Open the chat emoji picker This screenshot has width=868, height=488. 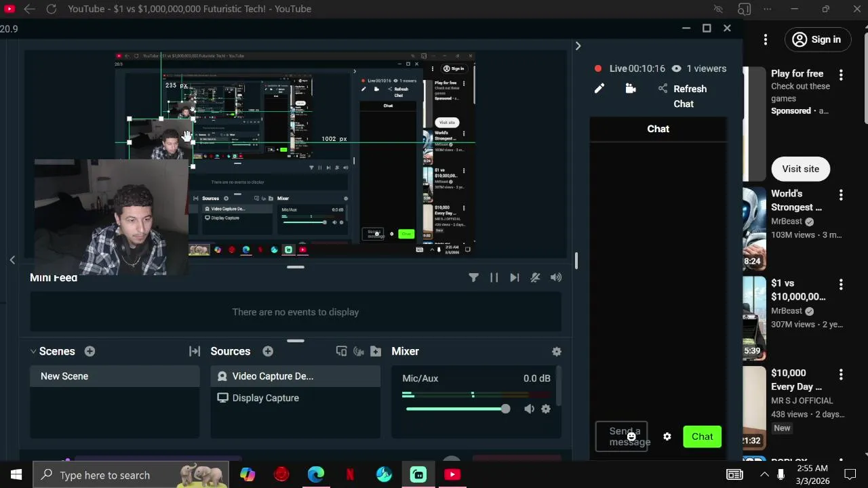coord(631,437)
